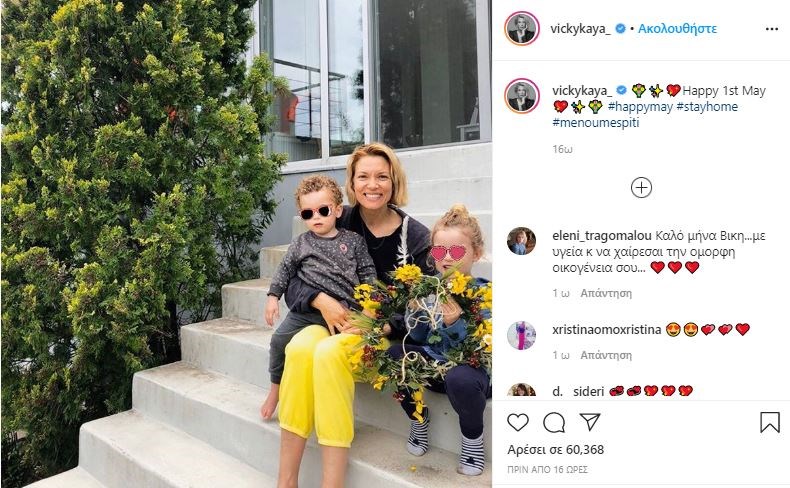
Task: Load more comments with plus circle
Action: pos(641,187)
